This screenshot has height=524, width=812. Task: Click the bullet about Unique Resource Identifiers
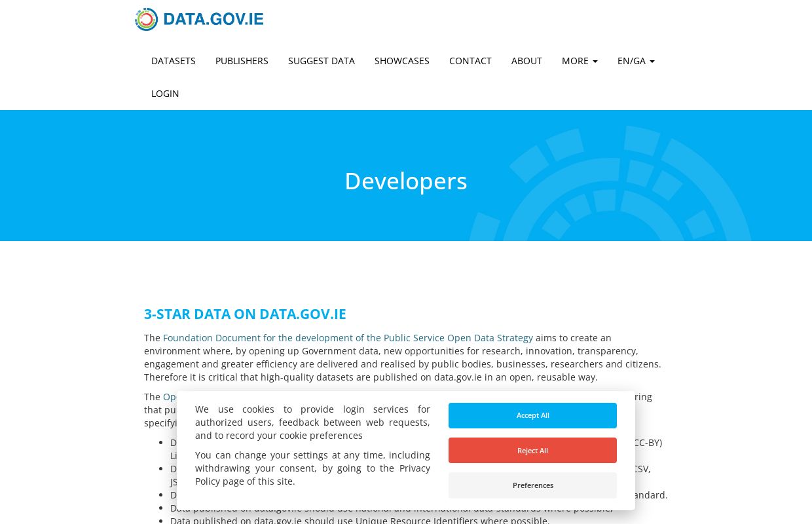[360, 520]
